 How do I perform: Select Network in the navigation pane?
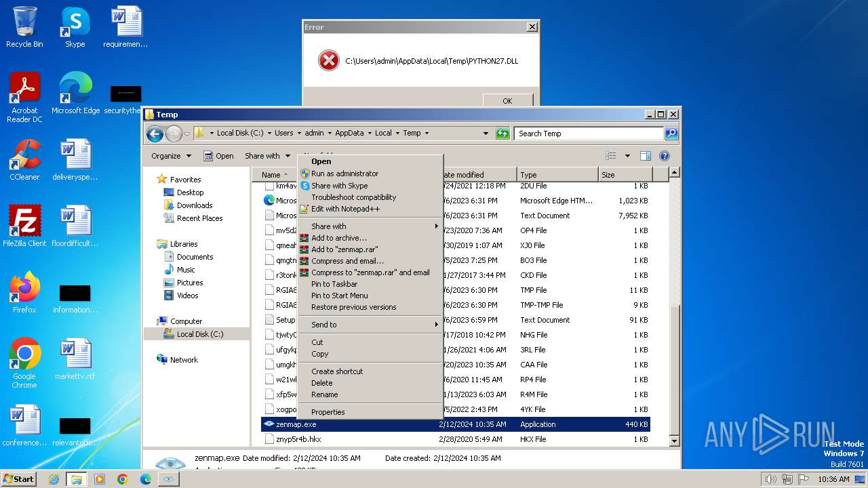tap(184, 360)
